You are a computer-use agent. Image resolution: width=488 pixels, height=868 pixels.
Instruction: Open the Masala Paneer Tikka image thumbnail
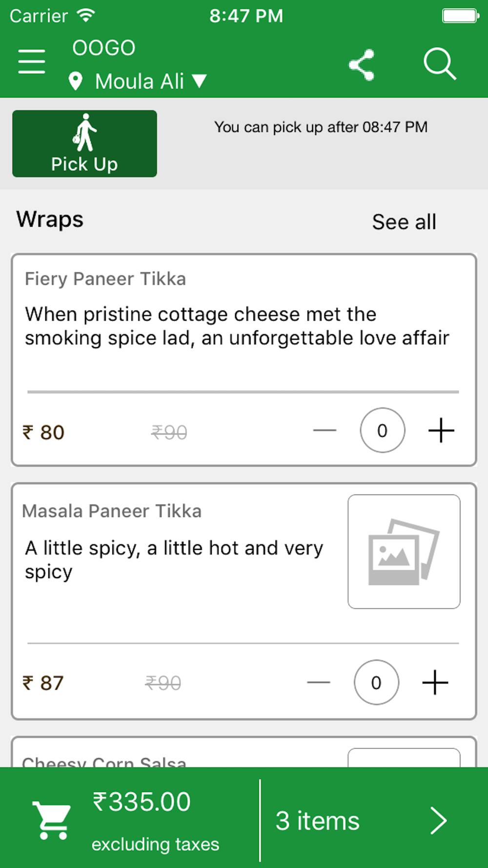pyautogui.click(x=404, y=552)
